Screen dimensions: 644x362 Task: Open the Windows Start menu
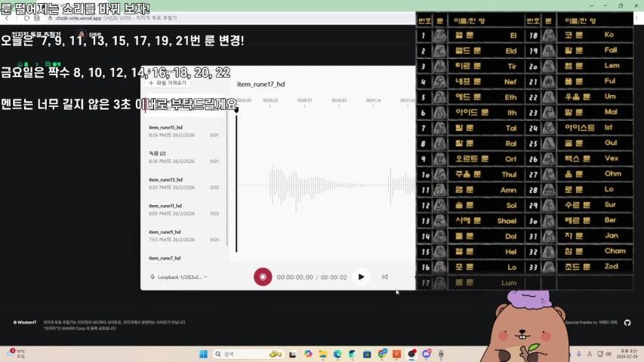point(203,354)
